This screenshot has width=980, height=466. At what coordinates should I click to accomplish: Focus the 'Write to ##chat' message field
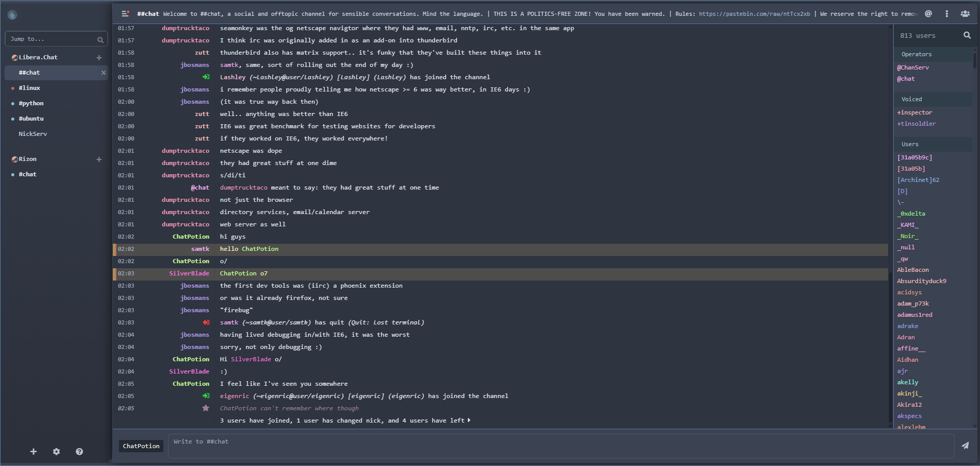pyautogui.click(x=561, y=446)
